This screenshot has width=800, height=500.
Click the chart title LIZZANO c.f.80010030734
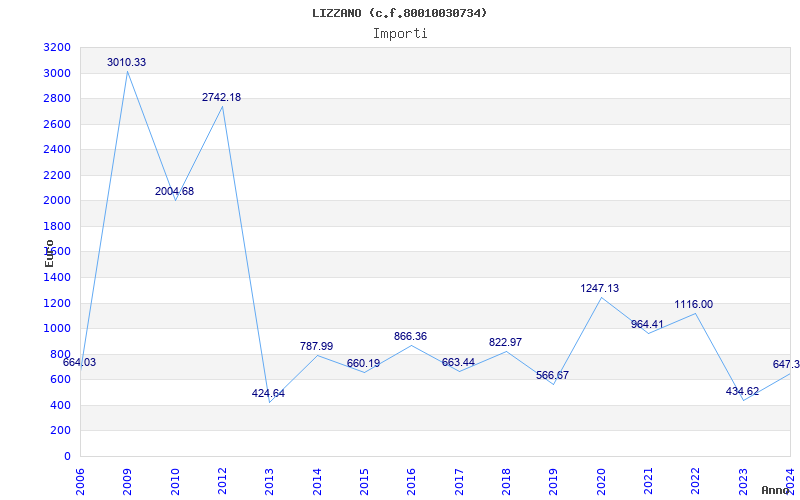click(x=400, y=13)
